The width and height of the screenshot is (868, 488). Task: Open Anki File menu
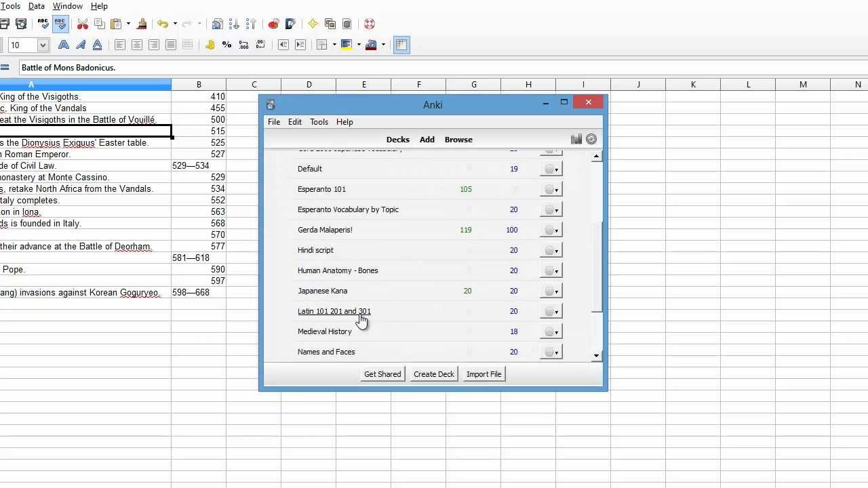(274, 122)
